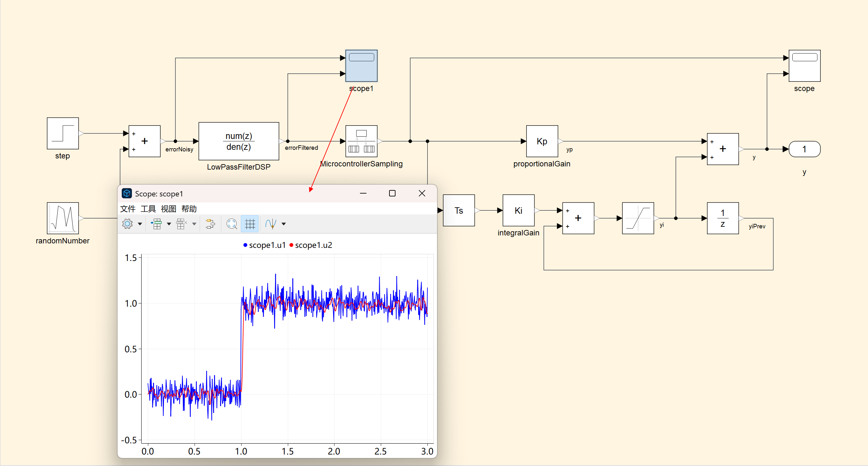Click the signal connection diagram icon
Screen dimensions: 868x466
coord(210,224)
